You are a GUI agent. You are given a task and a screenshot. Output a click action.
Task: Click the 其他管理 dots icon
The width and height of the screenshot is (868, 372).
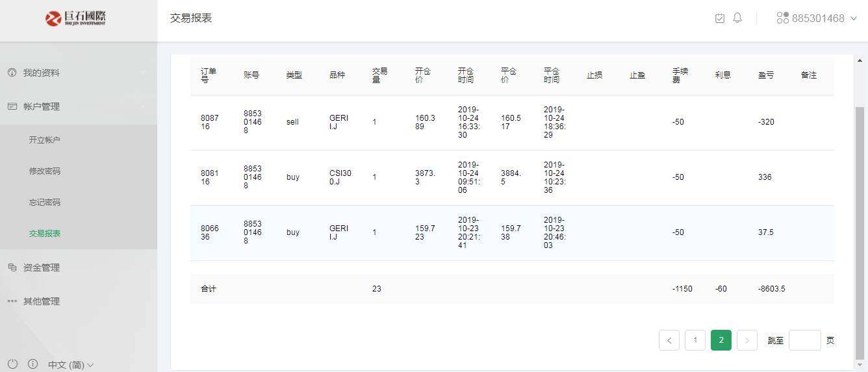[x=12, y=301]
